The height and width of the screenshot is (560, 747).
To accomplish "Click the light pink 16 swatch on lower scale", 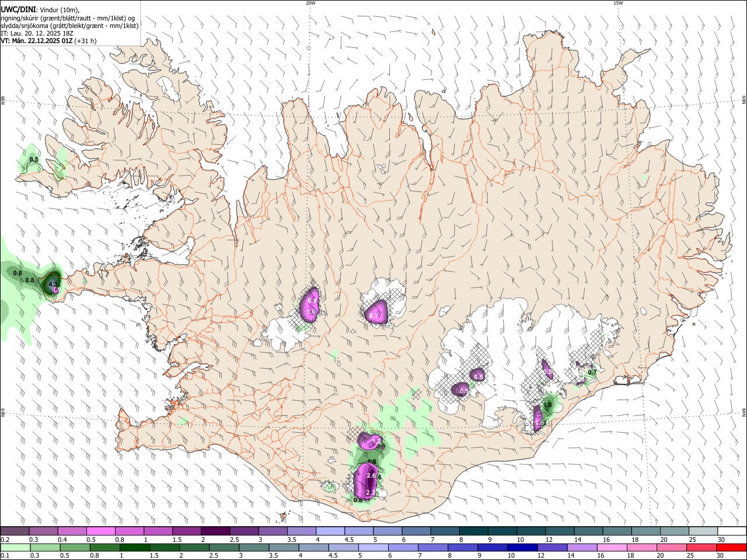I will (611, 548).
